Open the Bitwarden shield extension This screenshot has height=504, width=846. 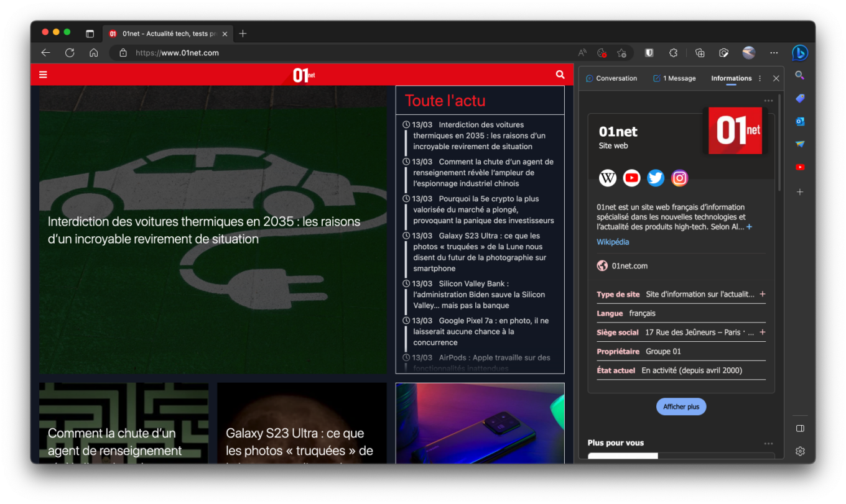[x=649, y=53]
